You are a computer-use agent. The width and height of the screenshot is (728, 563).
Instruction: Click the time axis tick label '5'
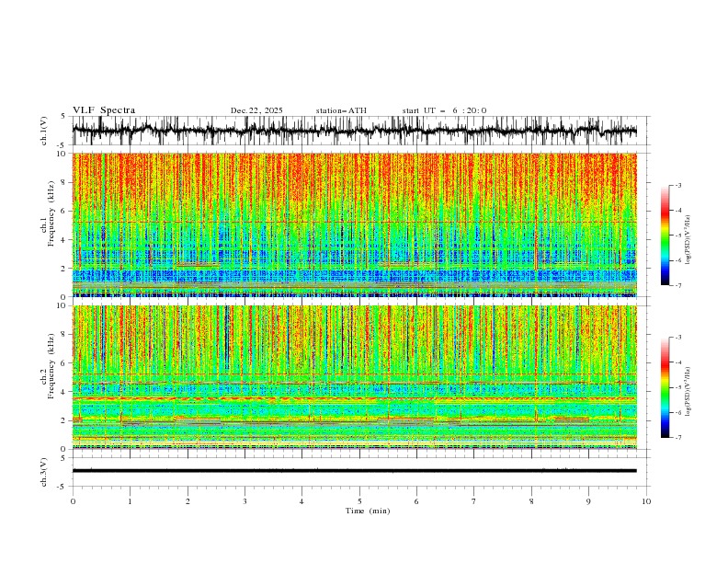pos(359,501)
